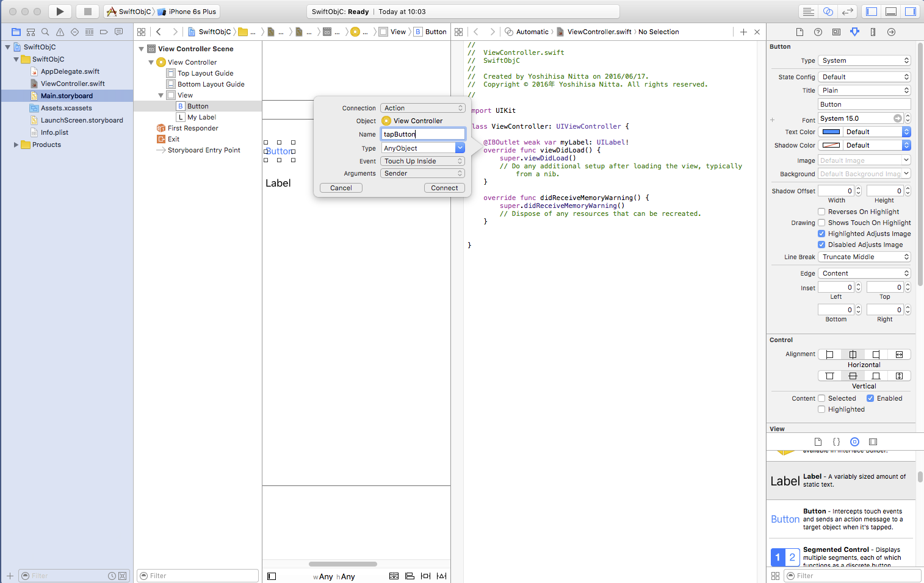Open the Event dropdown Touch Up Inside

422,161
